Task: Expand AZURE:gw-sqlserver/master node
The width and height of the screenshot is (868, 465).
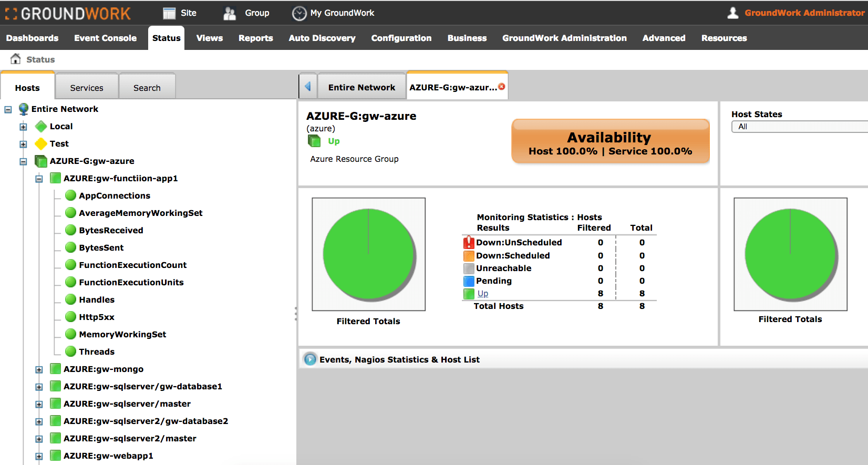Action: 39,404
